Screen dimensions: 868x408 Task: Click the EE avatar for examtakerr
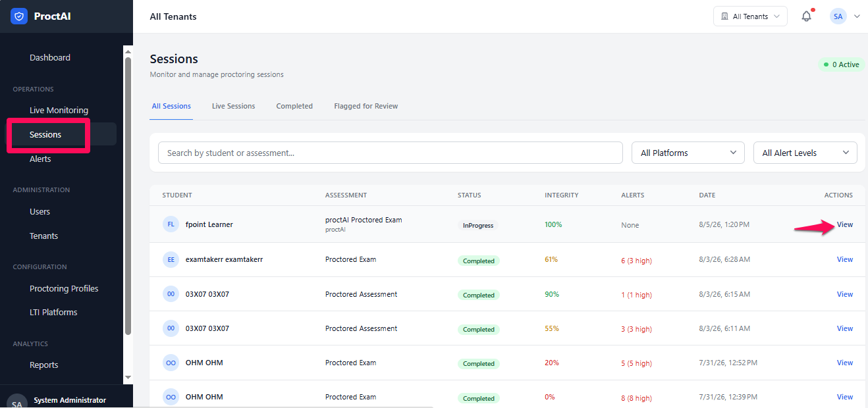pos(171,259)
